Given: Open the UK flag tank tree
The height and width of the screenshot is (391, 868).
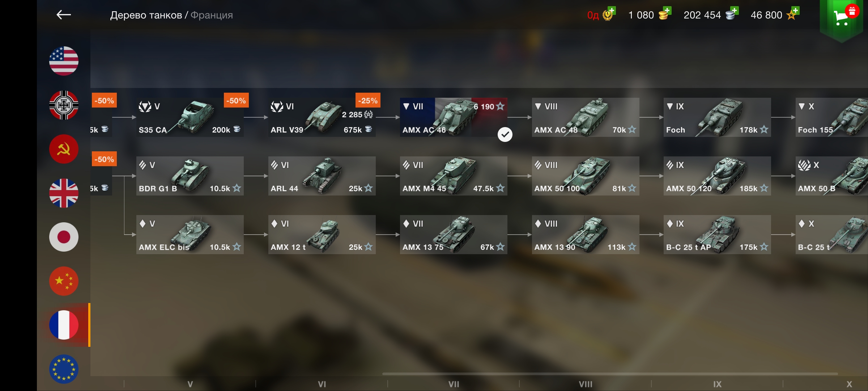Looking at the screenshot, I should pos(64,193).
